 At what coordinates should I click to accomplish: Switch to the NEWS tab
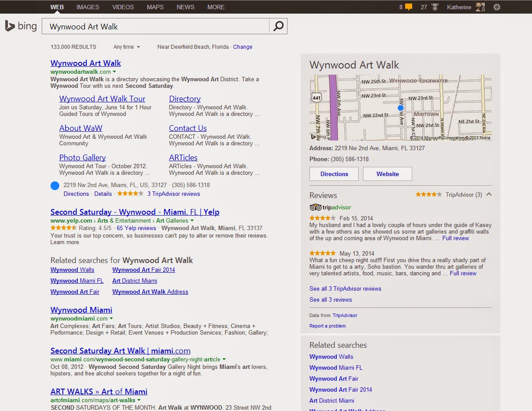186,7
